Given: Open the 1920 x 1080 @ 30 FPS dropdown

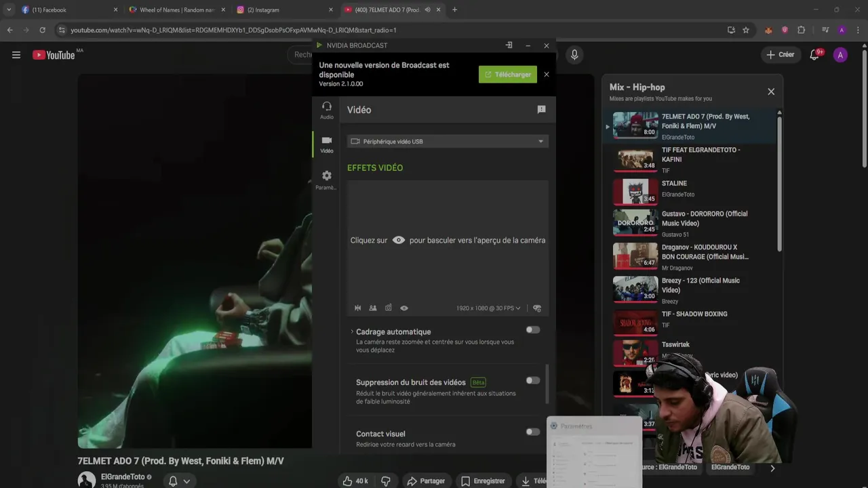Looking at the screenshot, I should pos(488,308).
